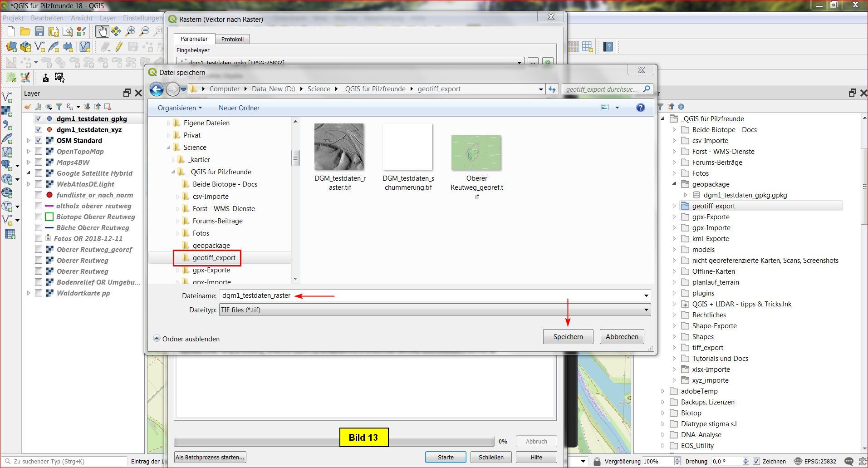Open the Data Source Manager icon
The height and width of the screenshot is (468, 868).
[x=11, y=47]
